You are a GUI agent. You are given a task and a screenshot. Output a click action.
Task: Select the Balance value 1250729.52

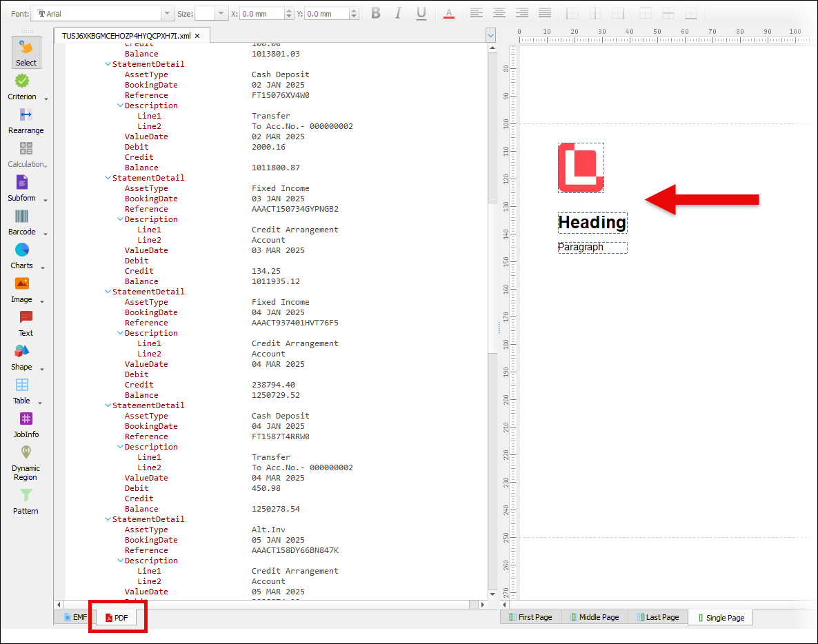point(276,395)
